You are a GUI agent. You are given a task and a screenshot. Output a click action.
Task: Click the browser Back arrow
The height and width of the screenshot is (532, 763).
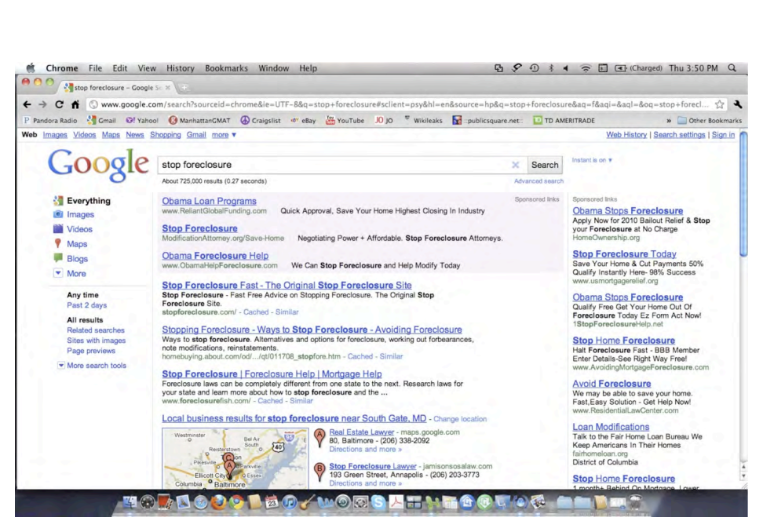click(x=27, y=104)
